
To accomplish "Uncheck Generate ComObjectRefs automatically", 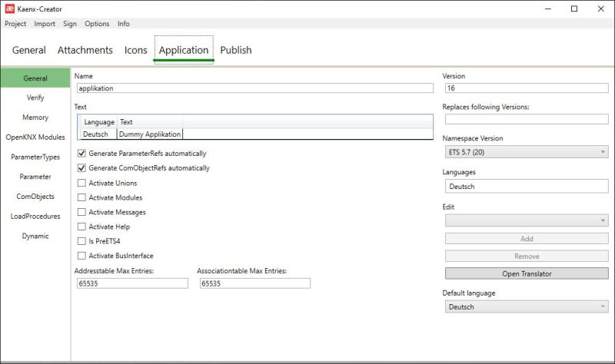I will coord(81,167).
